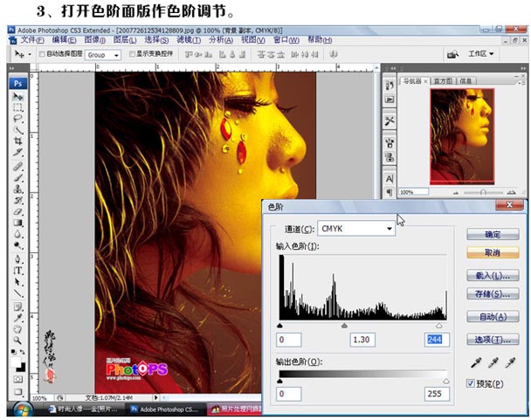Click the 自动(A) button
The width and height of the screenshot is (531, 420).
493,317
